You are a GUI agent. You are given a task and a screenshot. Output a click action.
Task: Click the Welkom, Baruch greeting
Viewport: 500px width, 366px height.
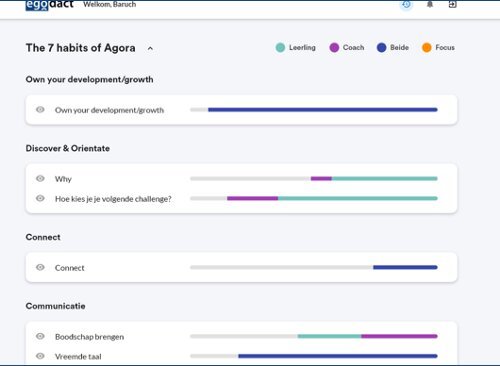[x=110, y=4]
